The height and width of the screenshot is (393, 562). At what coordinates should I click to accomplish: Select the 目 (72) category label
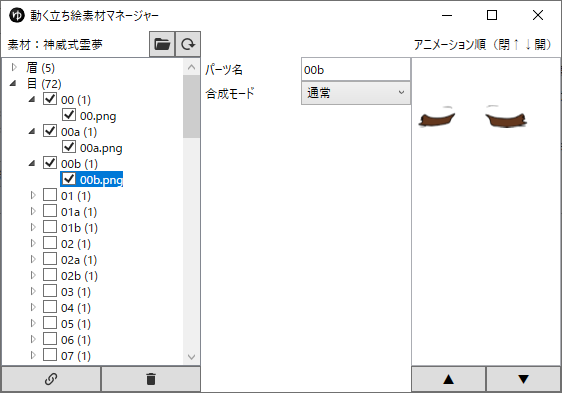click(x=44, y=84)
